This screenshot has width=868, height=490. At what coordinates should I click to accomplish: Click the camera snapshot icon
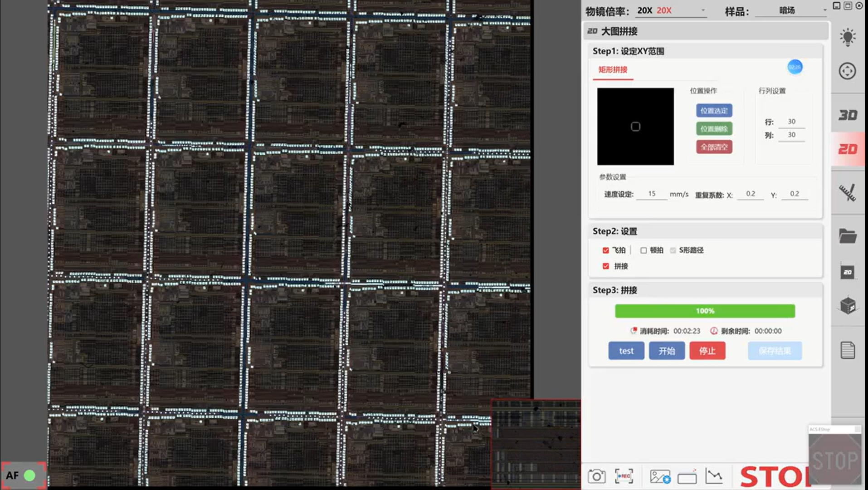[x=596, y=476]
